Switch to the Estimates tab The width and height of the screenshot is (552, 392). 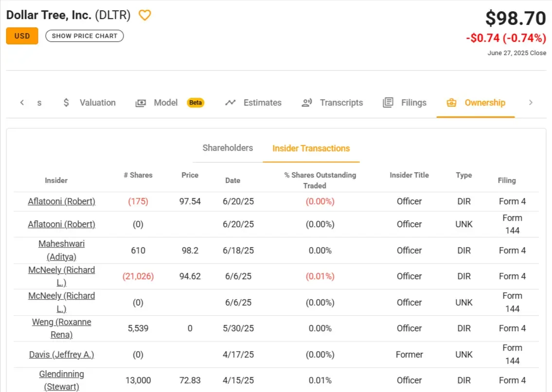tap(263, 103)
